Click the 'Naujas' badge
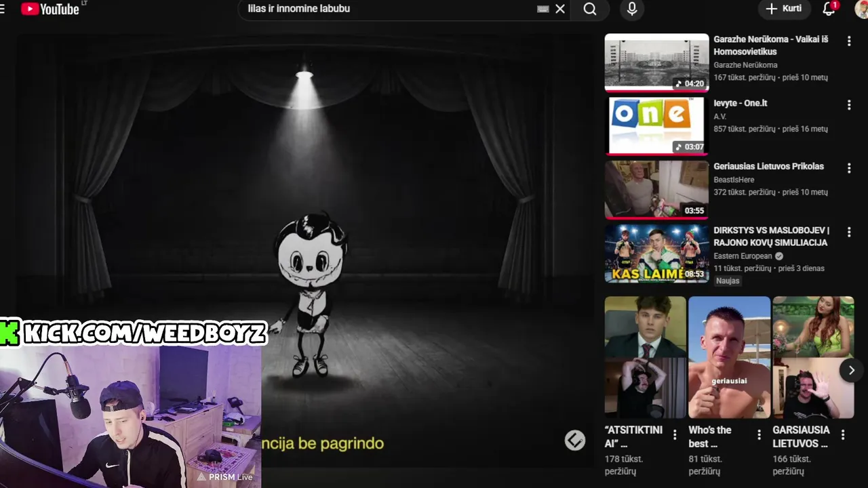The height and width of the screenshot is (488, 868). click(728, 281)
